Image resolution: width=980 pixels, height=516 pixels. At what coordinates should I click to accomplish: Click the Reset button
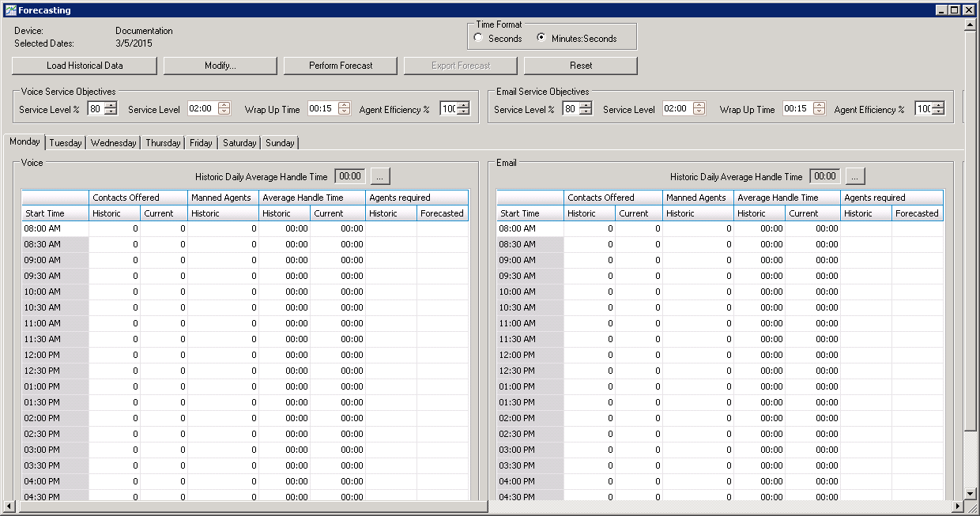[581, 66]
